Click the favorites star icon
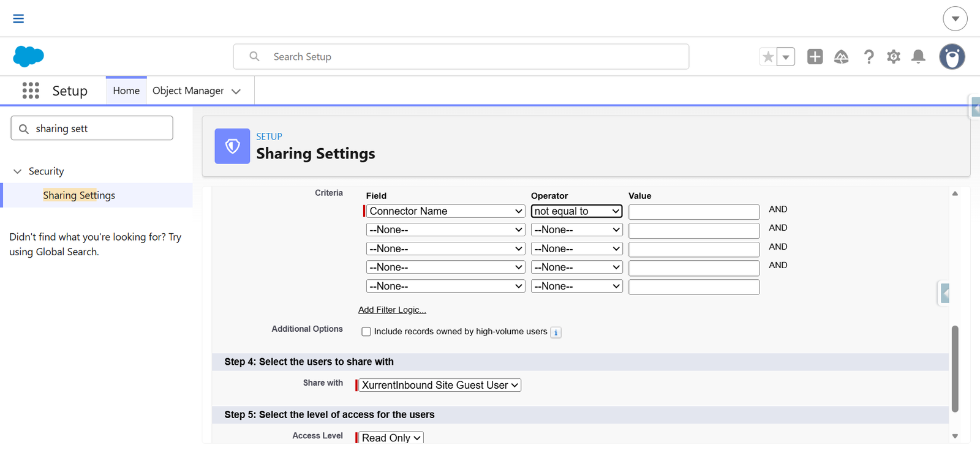980x453 pixels. coord(767,56)
